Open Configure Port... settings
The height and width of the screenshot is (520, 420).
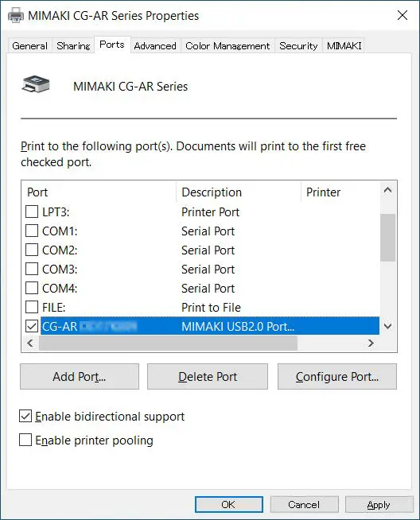337,376
